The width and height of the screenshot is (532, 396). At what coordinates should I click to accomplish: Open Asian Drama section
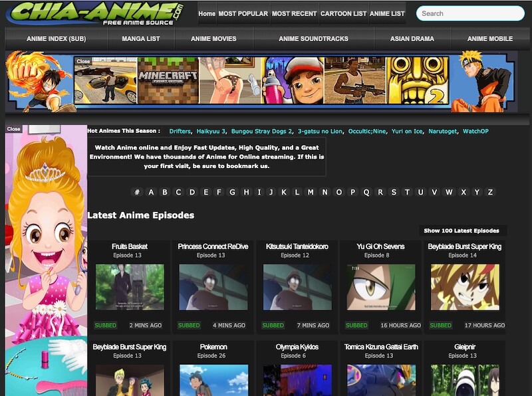[x=412, y=39]
